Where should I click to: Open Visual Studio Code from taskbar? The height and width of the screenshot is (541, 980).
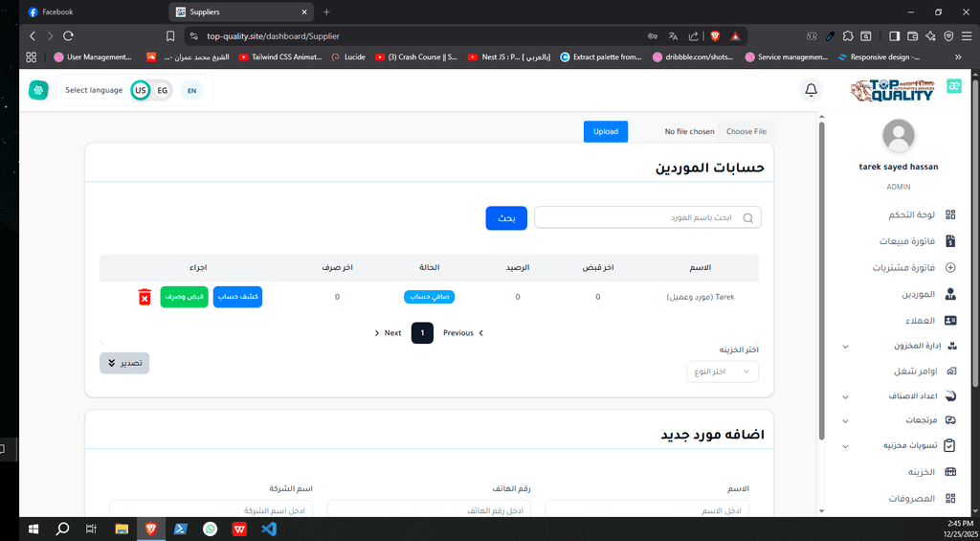click(269, 530)
